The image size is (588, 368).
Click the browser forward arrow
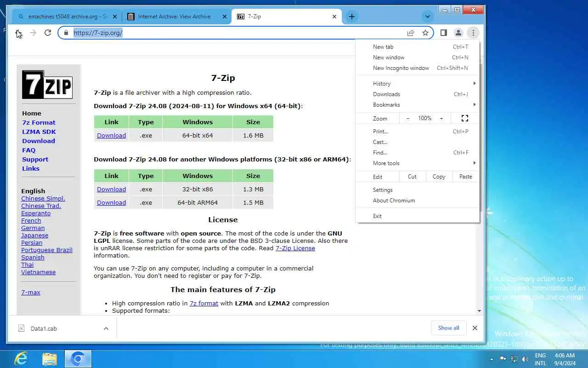click(x=33, y=33)
